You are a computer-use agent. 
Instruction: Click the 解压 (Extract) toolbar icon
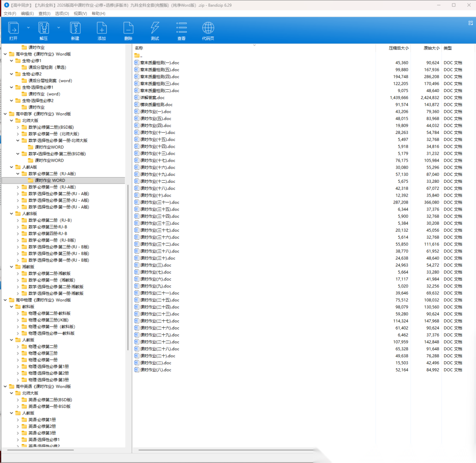click(43, 29)
